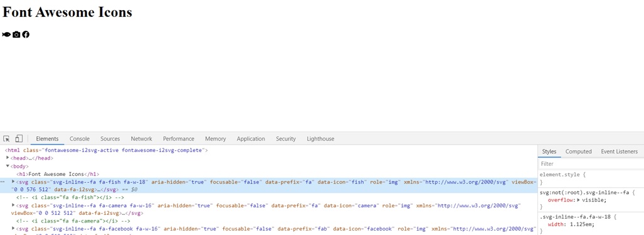Click the element.style rule block
Screen dimensions: 644x235
tap(591, 178)
